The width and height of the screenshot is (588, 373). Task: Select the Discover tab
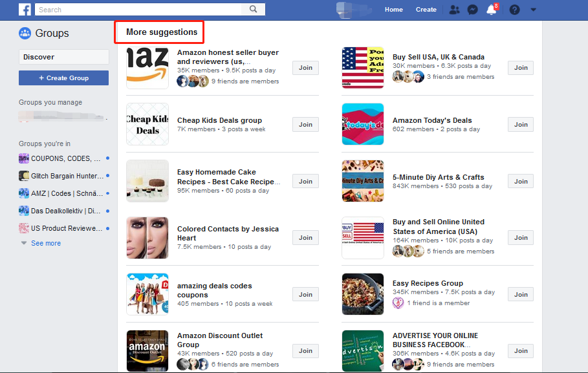click(64, 57)
